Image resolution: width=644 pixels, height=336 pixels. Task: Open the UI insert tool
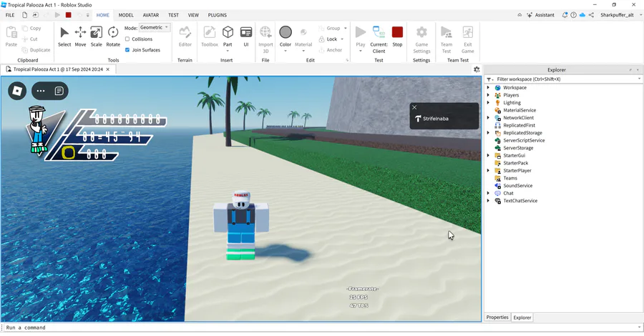(246, 36)
